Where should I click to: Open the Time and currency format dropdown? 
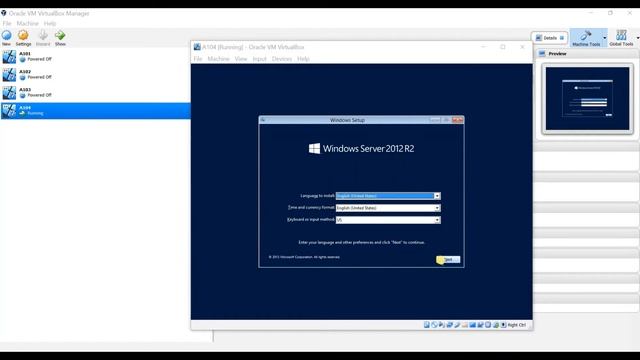(437, 208)
